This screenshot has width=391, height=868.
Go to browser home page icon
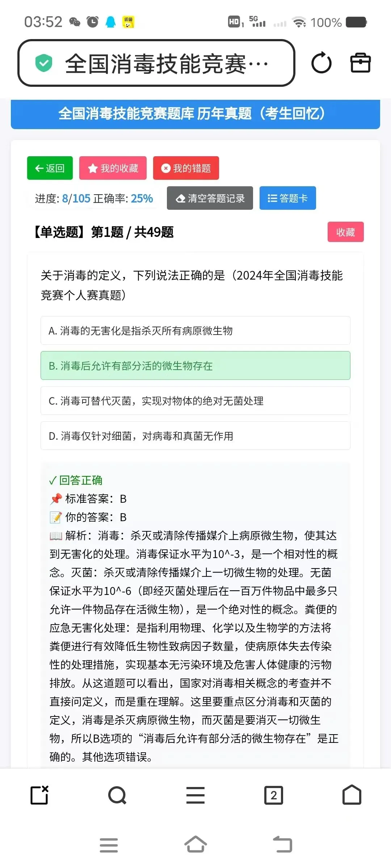click(352, 795)
